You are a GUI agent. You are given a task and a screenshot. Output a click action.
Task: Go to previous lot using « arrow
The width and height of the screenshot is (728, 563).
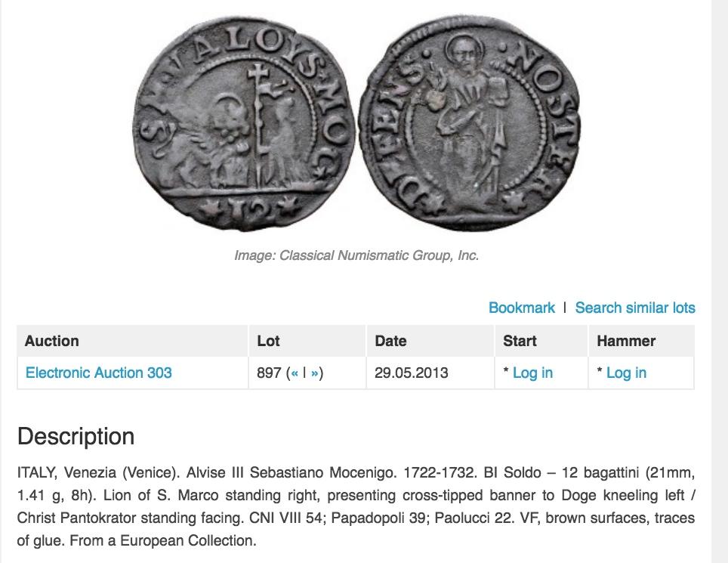[295, 373]
